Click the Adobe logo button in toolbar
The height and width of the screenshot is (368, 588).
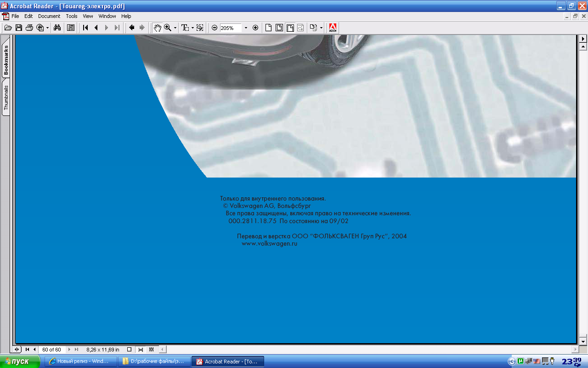click(x=333, y=28)
